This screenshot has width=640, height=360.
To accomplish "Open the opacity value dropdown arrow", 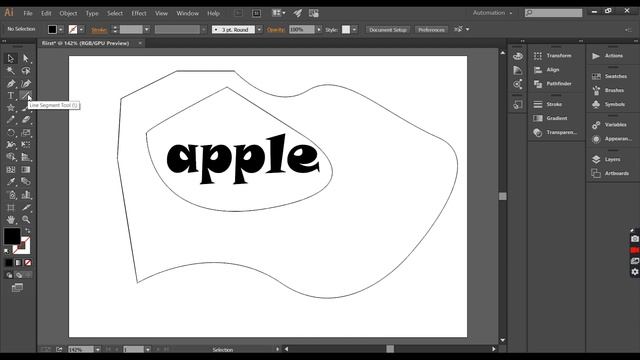I will click(x=319, y=29).
